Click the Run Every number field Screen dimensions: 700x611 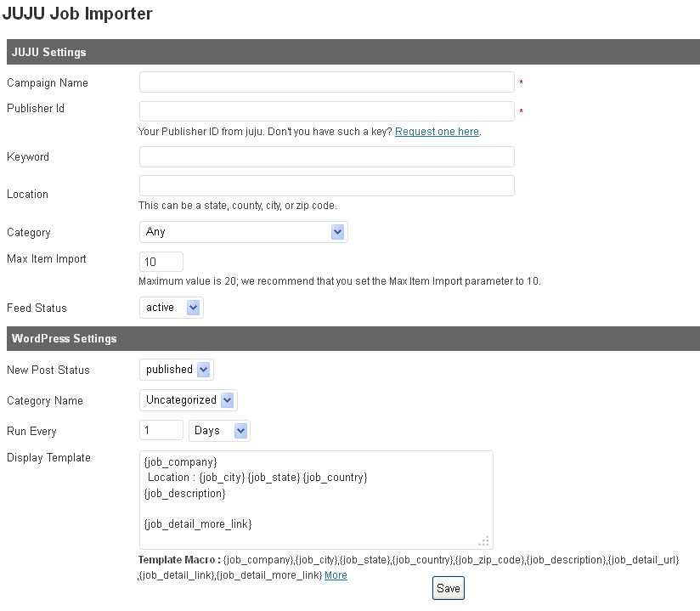click(161, 431)
